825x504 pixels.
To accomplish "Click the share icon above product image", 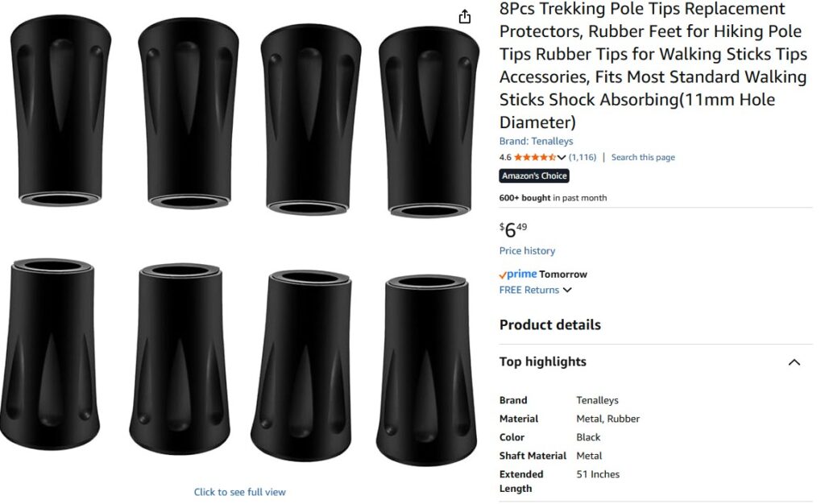I will click(x=464, y=17).
